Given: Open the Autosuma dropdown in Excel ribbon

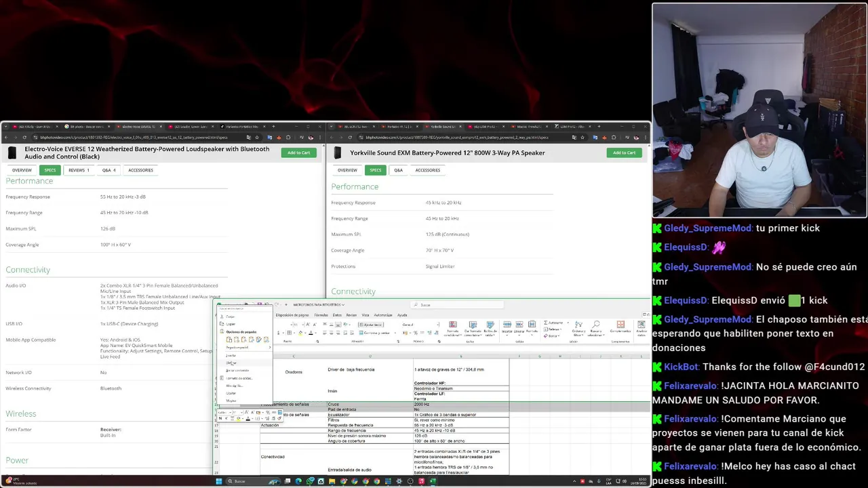Looking at the screenshot, I should 568,323.
